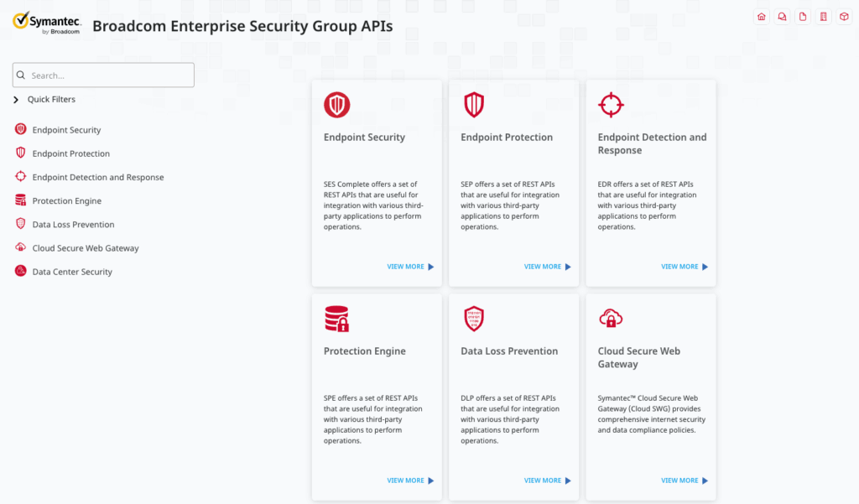Image resolution: width=859 pixels, height=504 pixels.
Task: Click View More on Data Loss Prevention card
Action: [547, 481]
